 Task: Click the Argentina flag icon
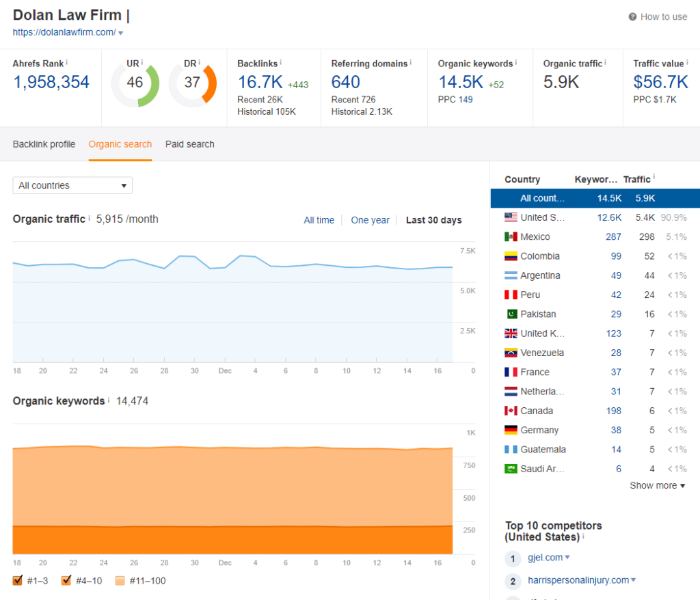(x=511, y=275)
